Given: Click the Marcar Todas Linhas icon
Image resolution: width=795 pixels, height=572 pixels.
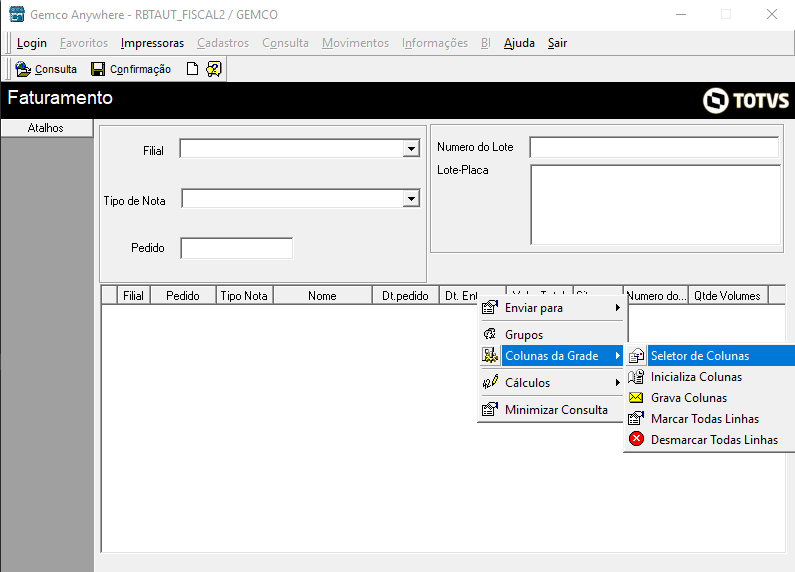Looking at the screenshot, I should 636,418.
